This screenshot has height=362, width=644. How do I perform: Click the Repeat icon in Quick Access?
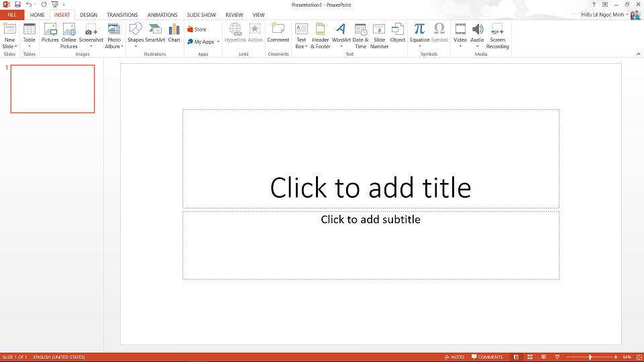coord(44,5)
